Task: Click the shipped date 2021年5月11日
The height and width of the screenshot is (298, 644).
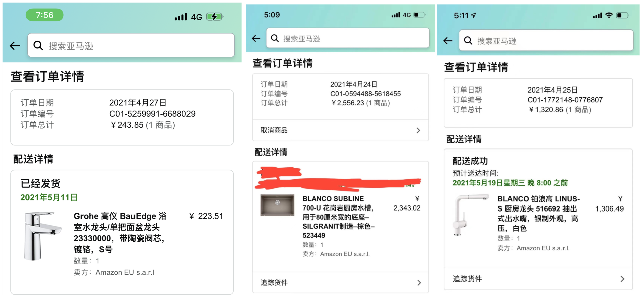Action: pos(49,197)
